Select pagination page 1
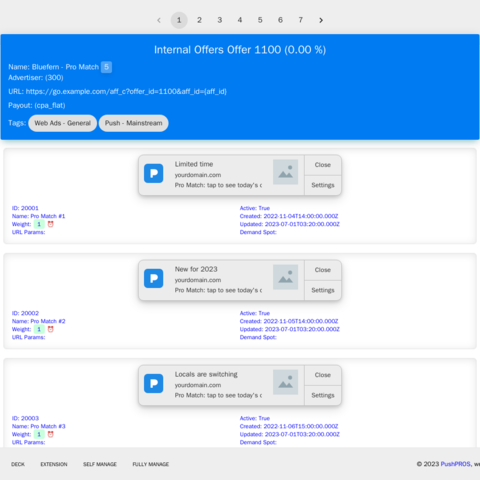 pyautogui.click(x=179, y=20)
